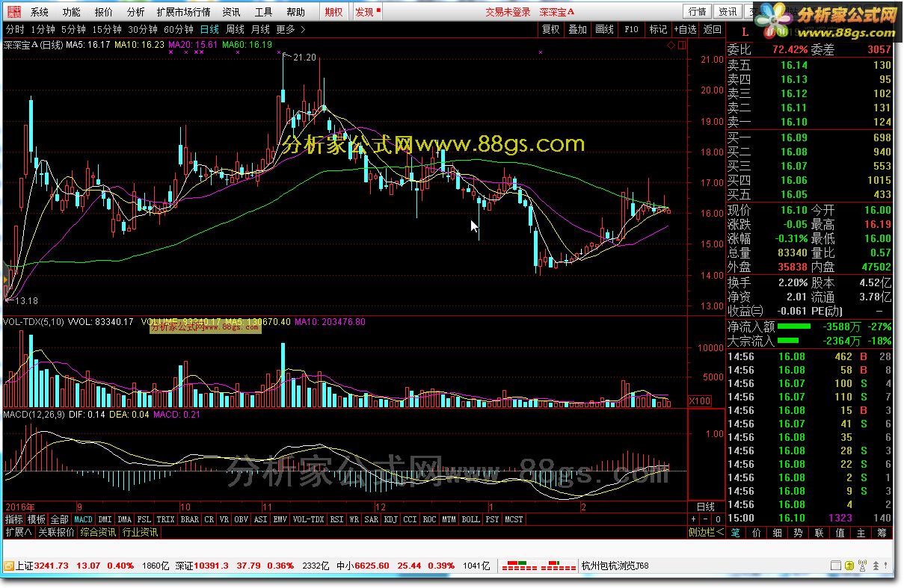Select the BOLL indicator
Screen dimensions: 904x588
470,519
